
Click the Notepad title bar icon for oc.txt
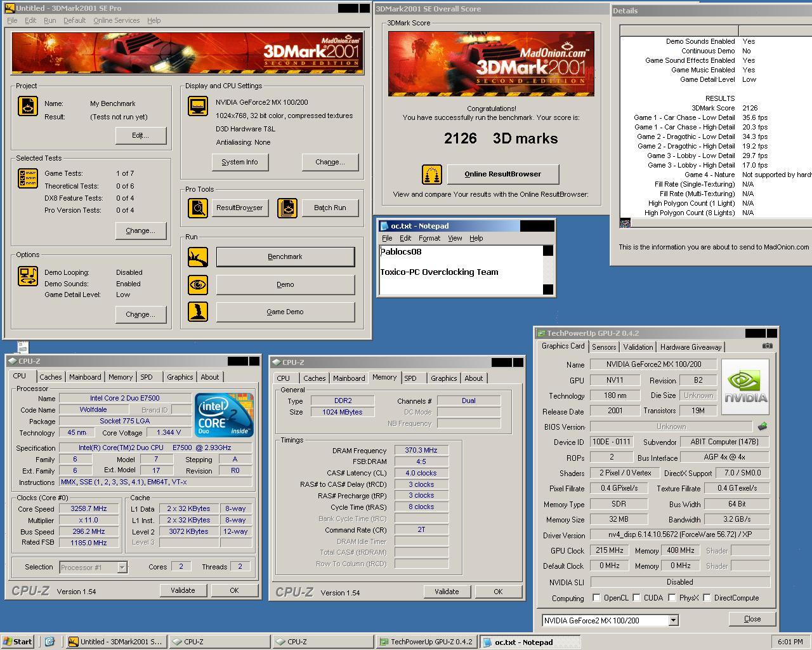(x=384, y=226)
